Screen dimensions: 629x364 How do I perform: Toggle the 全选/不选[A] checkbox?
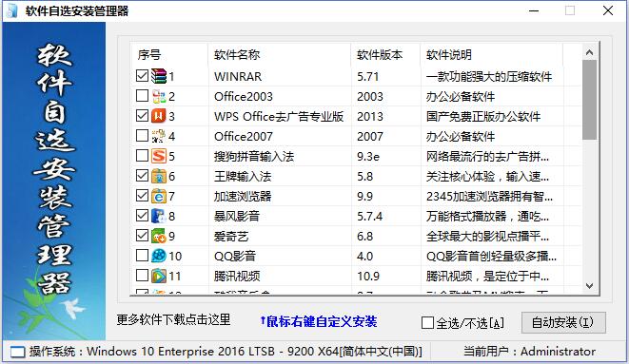[427, 323]
